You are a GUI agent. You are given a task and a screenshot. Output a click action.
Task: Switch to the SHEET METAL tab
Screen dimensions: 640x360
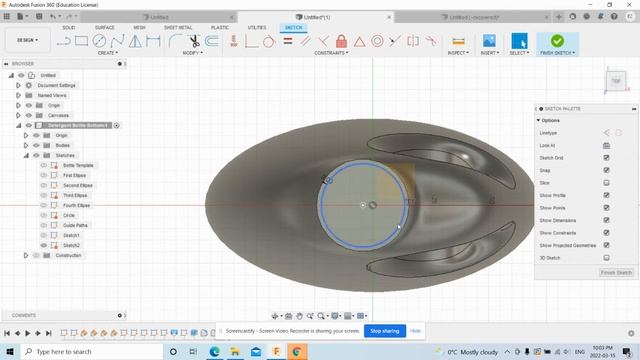pyautogui.click(x=178, y=27)
